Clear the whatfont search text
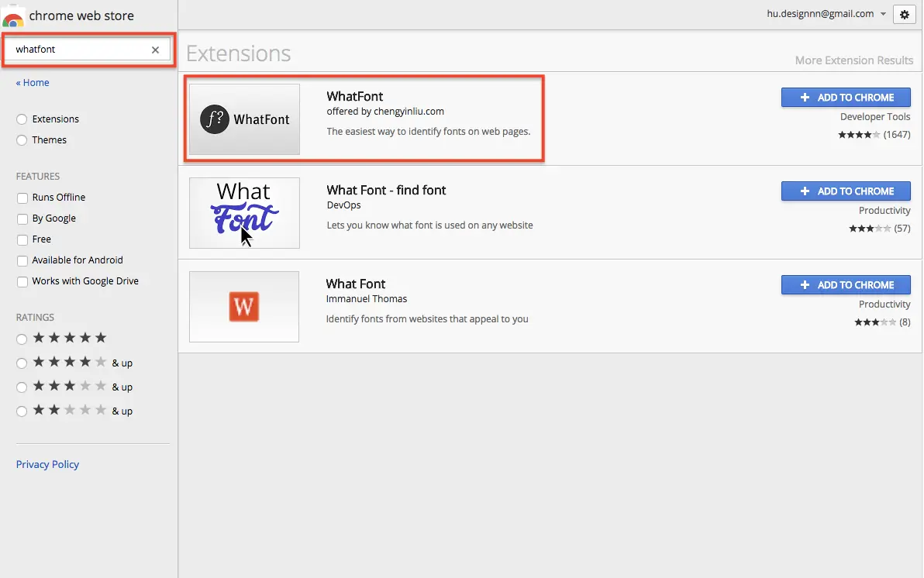Image resolution: width=924 pixels, height=578 pixels. pos(155,50)
